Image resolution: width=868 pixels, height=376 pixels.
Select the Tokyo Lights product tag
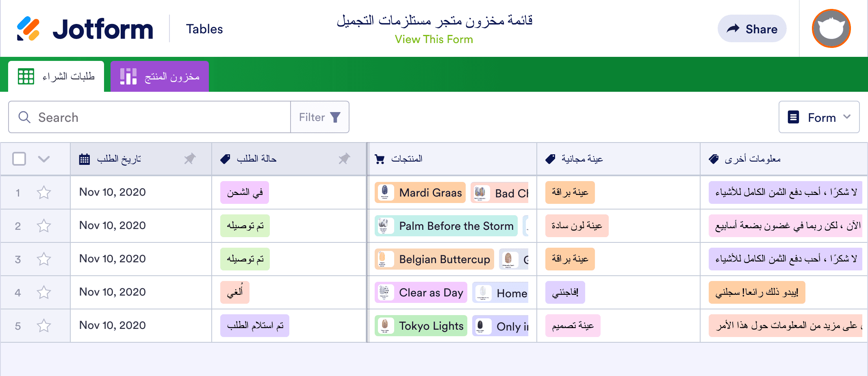(x=421, y=325)
